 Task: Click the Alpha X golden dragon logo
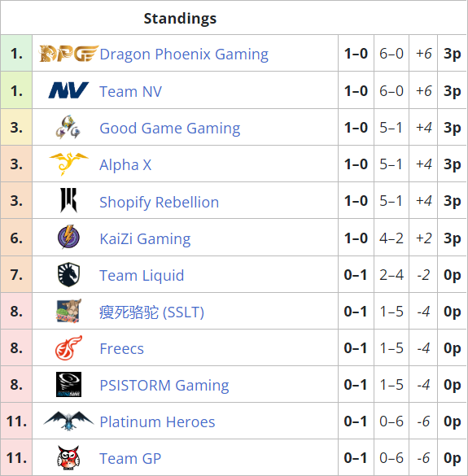click(x=68, y=164)
